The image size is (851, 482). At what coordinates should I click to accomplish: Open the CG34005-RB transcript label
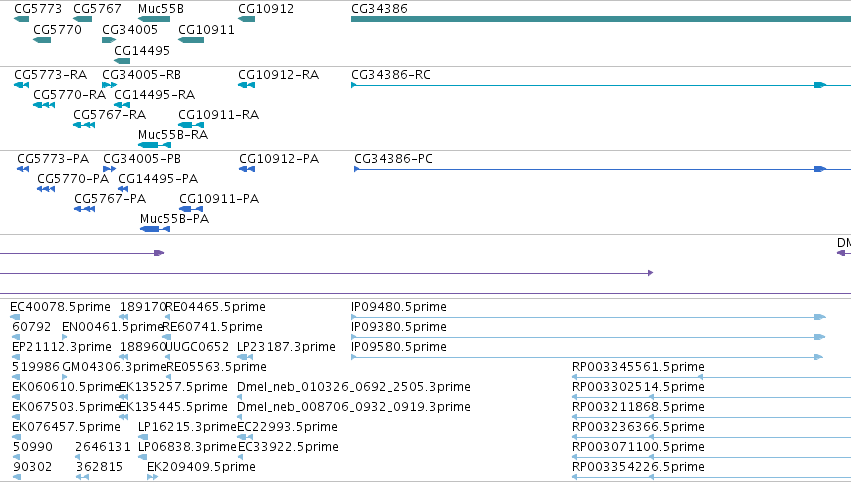pos(142,74)
